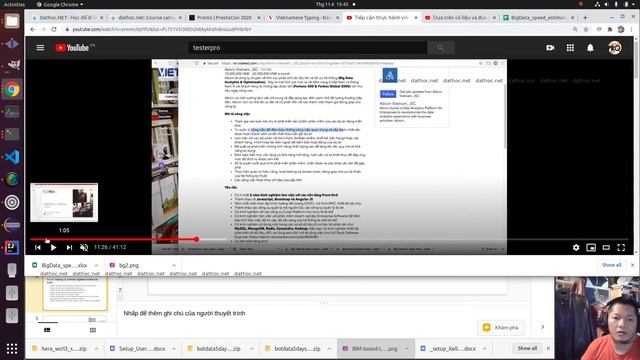
Task: Switch to the dathoc.net: Course catalog tab
Action: (145, 18)
